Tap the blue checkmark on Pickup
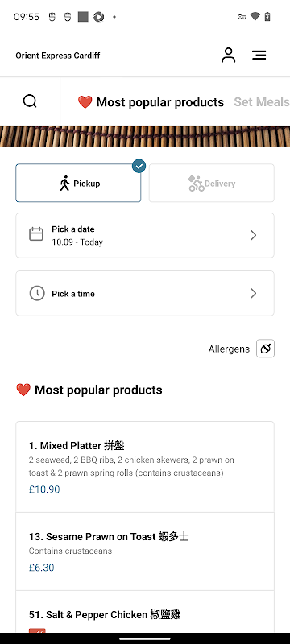This screenshot has height=644, width=290. coord(139,166)
